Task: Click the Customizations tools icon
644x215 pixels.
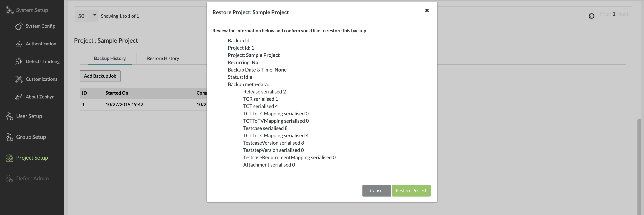Action: (19, 79)
